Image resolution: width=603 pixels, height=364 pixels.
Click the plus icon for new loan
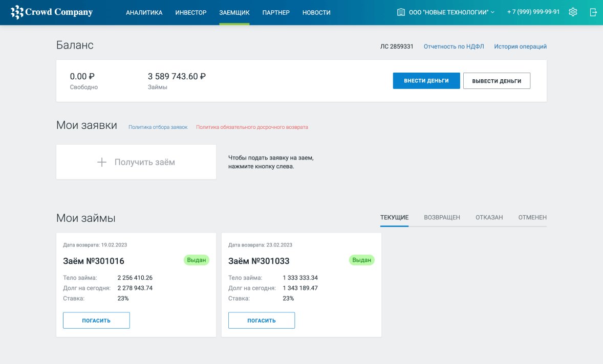click(102, 162)
